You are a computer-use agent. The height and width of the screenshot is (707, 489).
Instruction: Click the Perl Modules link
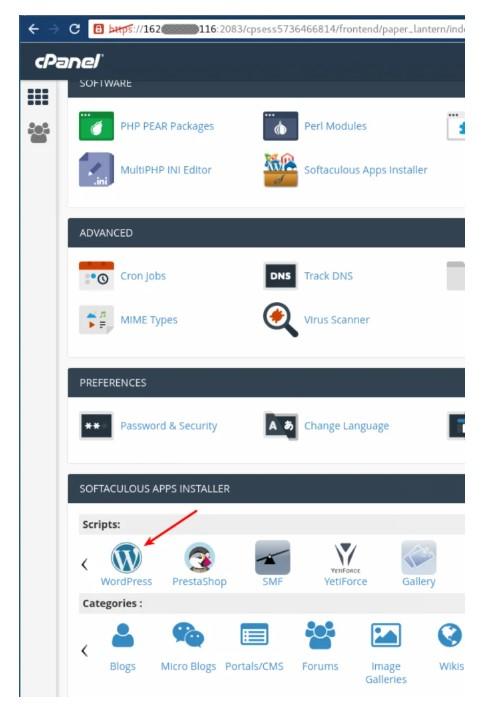tap(335, 126)
